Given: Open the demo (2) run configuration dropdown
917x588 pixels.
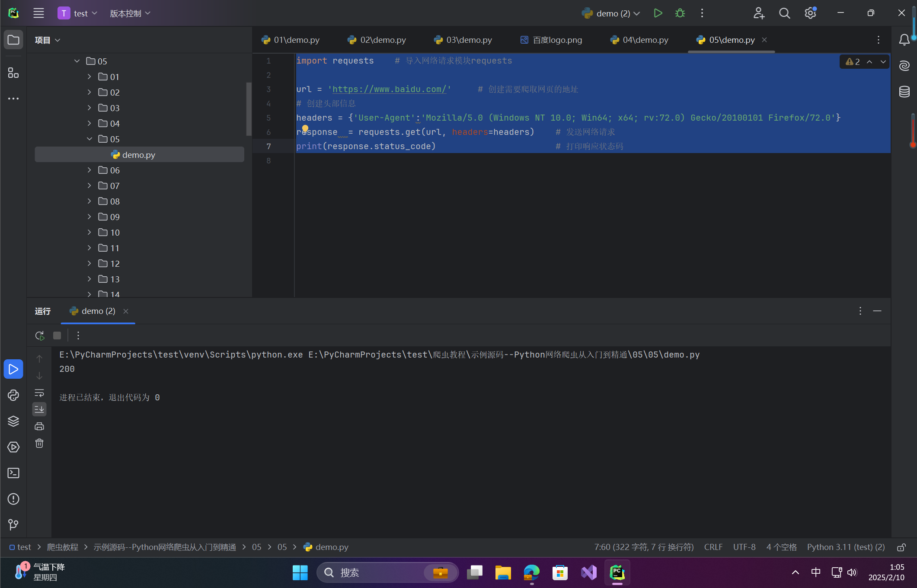Looking at the screenshot, I should [612, 13].
